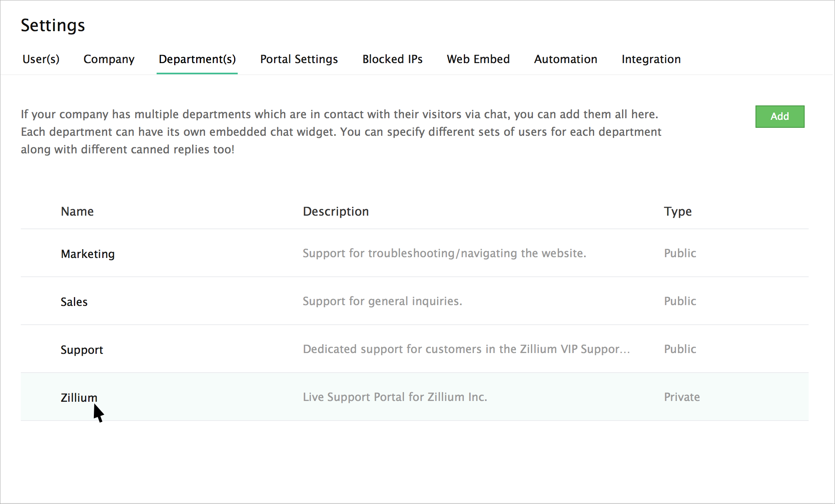
Task: Click the Type column header
Action: pyautogui.click(x=678, y=211)
